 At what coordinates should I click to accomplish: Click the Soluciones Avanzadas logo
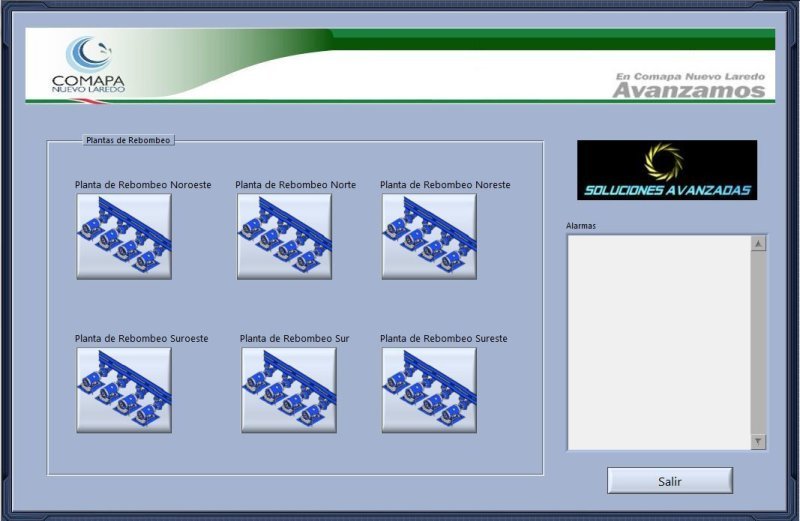[x=667, y=170]
